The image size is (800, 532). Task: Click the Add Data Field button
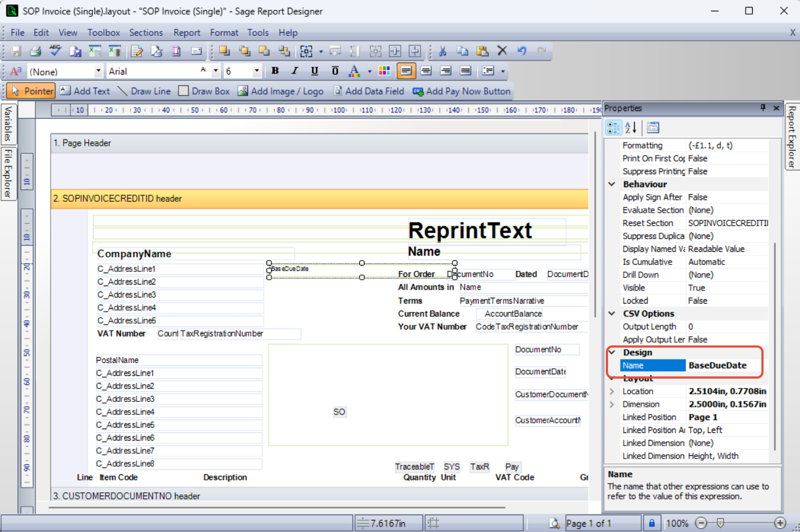pyautogui.click(x=369, y=91)
